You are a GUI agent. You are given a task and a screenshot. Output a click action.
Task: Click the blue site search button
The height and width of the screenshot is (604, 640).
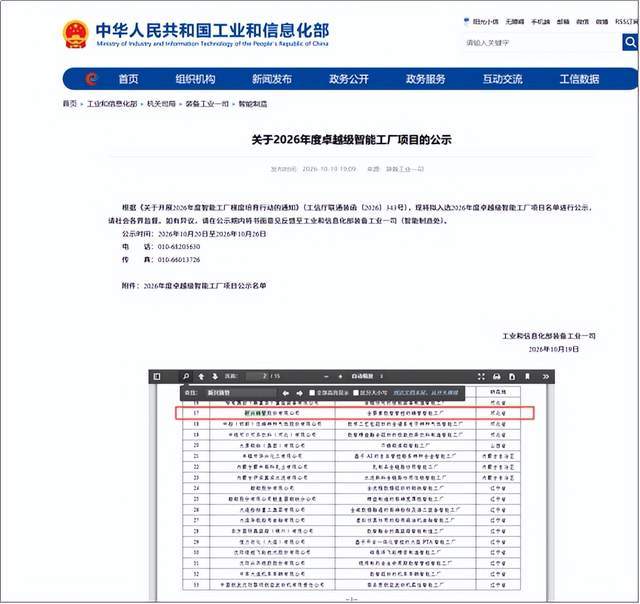[630, 42]
